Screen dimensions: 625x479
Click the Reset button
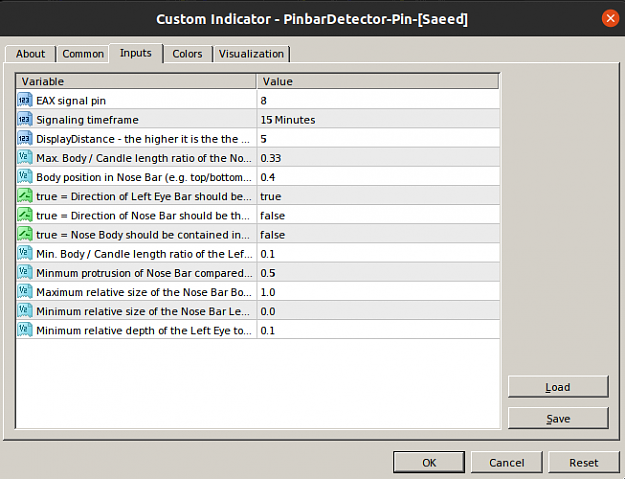[584, 463]
